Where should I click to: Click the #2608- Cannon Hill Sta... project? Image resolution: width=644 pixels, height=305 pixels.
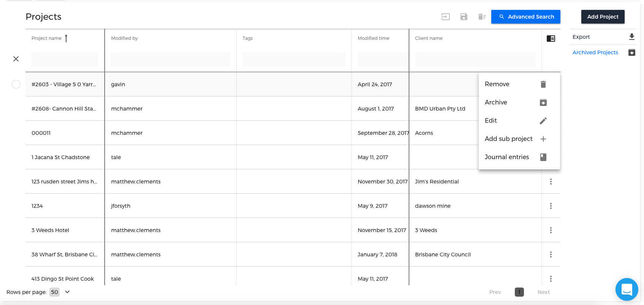point(64,109)
